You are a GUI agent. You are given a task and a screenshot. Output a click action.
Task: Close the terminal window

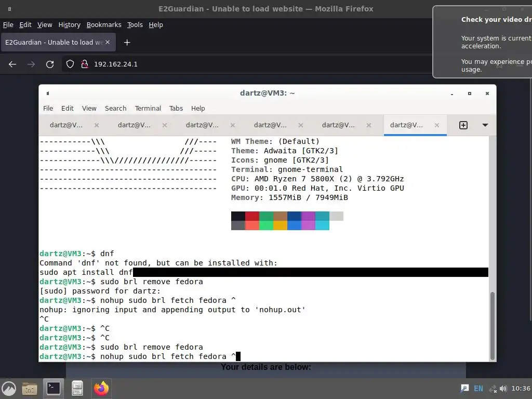pyautogui.click(x=487, y=94)
